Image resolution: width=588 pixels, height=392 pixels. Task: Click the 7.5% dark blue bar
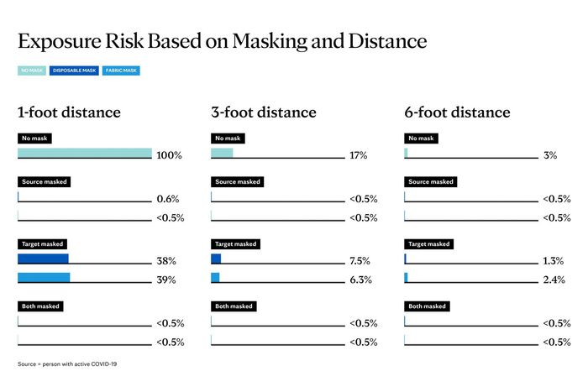point(216,259)
